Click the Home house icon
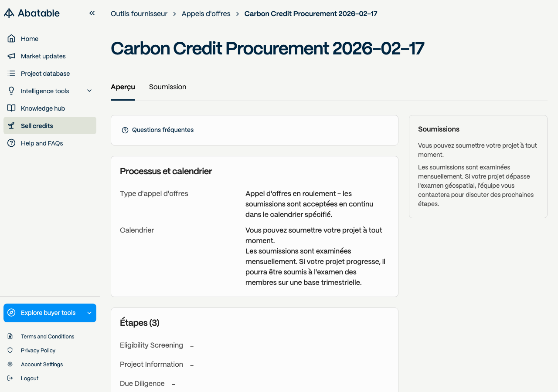Viewport: 558px width, 392px height. (x=11, y=39)
